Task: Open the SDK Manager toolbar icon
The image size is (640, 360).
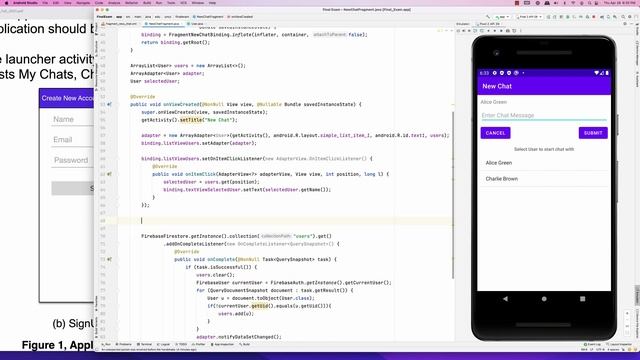Action: tap(615, 17)
